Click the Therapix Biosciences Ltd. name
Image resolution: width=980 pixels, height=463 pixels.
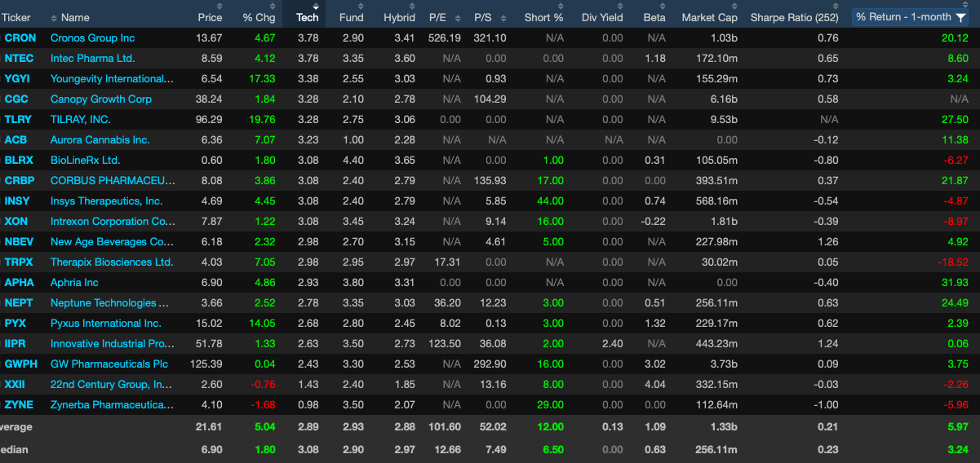tap(112, 262)
